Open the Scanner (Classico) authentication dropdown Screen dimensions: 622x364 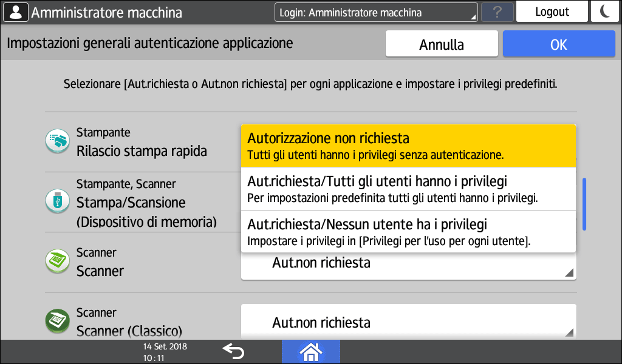pyautogui.click(x=408, y=322)
